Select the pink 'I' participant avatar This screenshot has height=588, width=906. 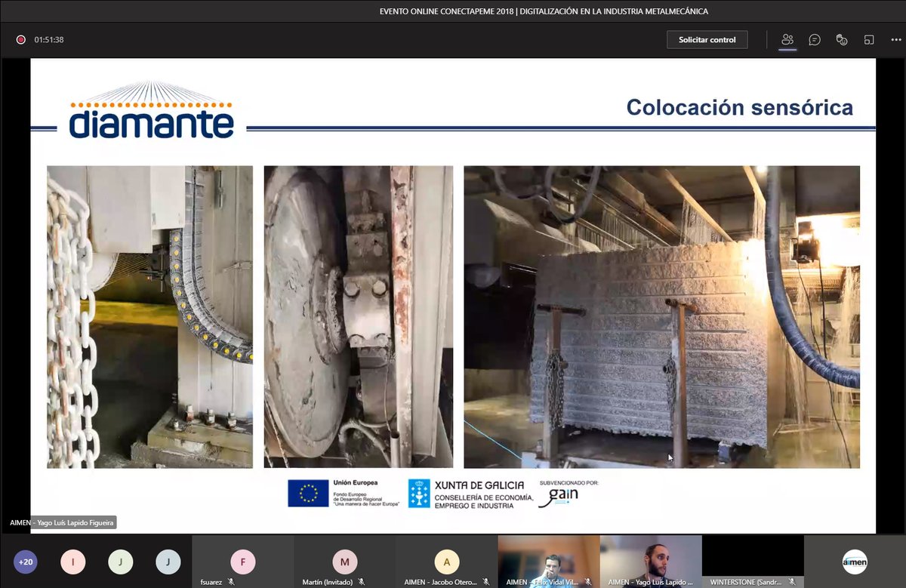(x=73, y=562)
